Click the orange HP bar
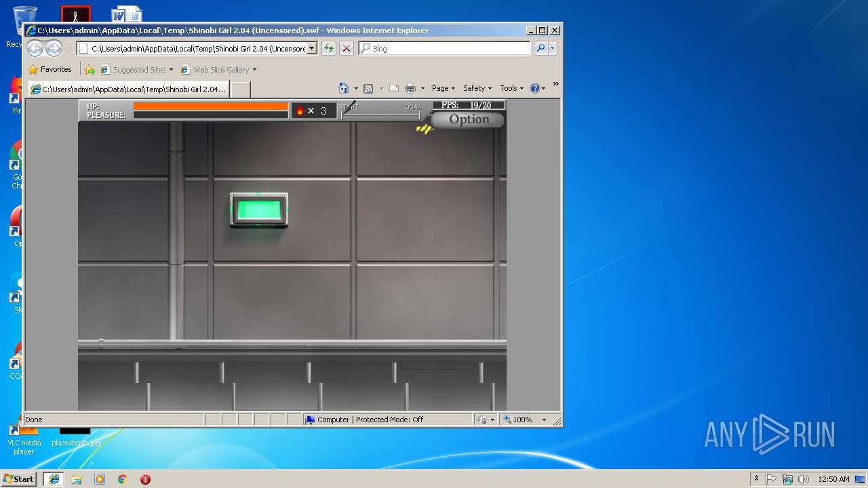This screenshot has height=488, width=868. [x=211, y=106]
